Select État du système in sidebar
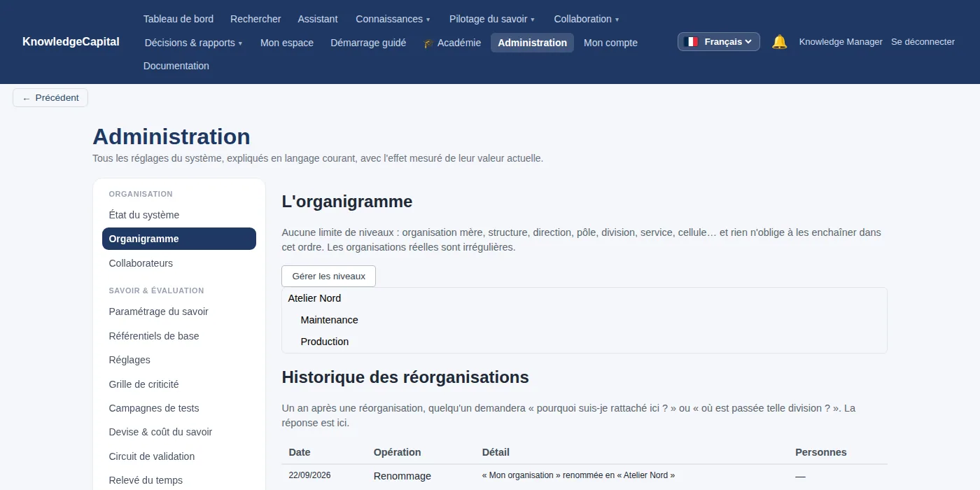The height and width of the screenshot is (490, 980). coord(179,215)
